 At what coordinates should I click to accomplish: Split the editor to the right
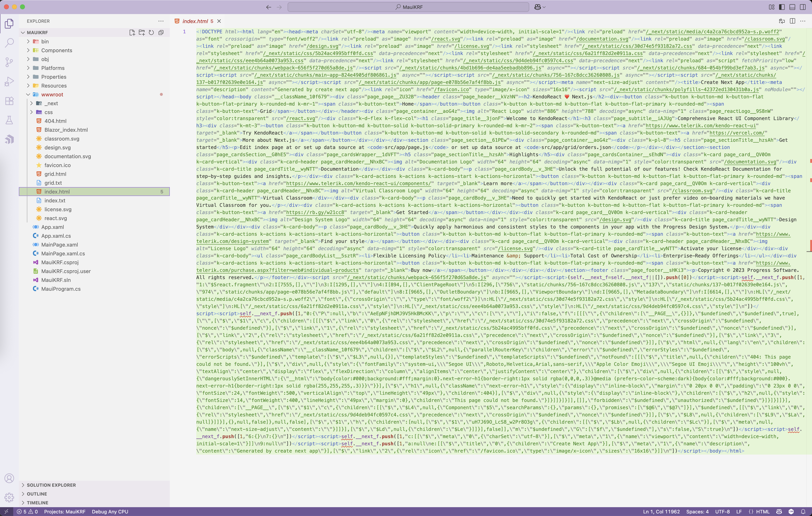[x=793, y=21]
